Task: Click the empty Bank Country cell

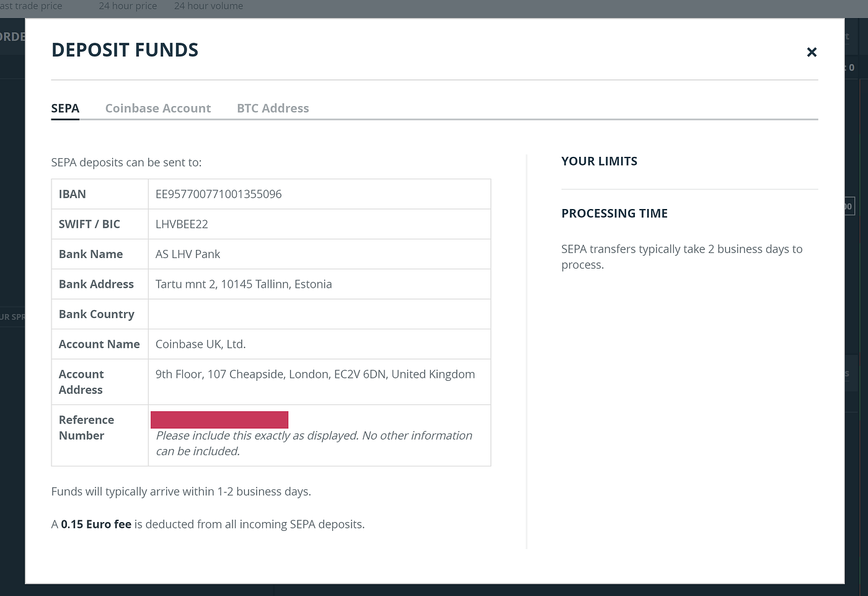Action: pyautogui.click(x=319, y=314)
